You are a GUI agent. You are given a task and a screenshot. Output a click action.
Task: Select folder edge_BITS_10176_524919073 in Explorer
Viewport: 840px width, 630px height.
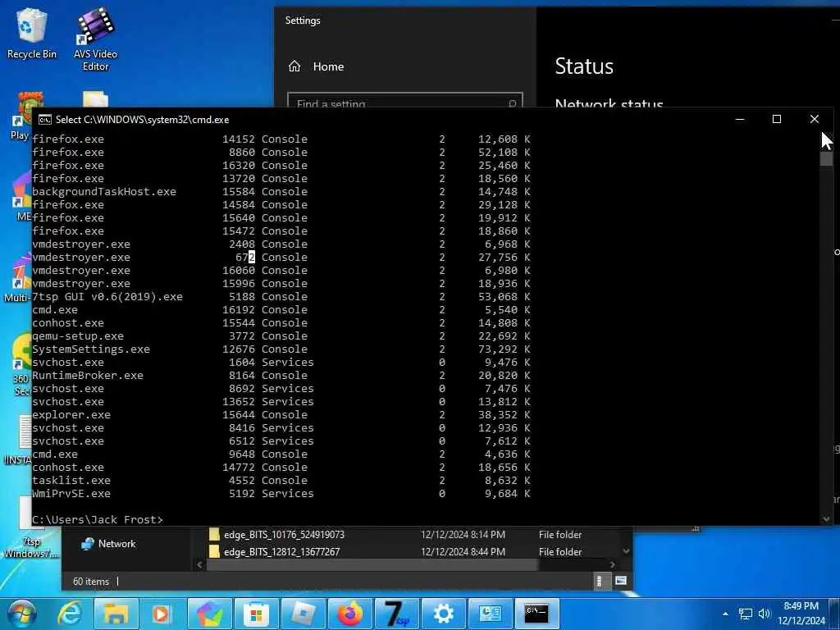pyautogui.click(x=284, y=535)
